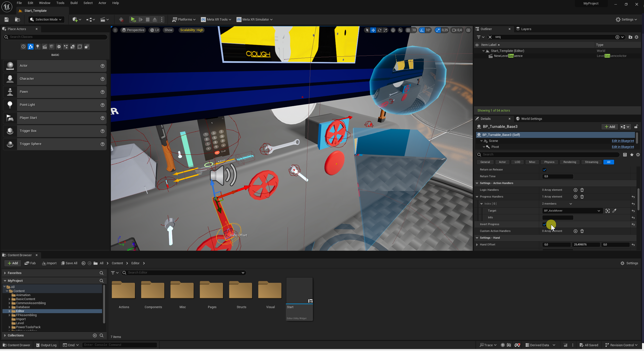Click the Play in editor button
The height and width of the screenshot is (351, 644).
click(x=133, y=19)
